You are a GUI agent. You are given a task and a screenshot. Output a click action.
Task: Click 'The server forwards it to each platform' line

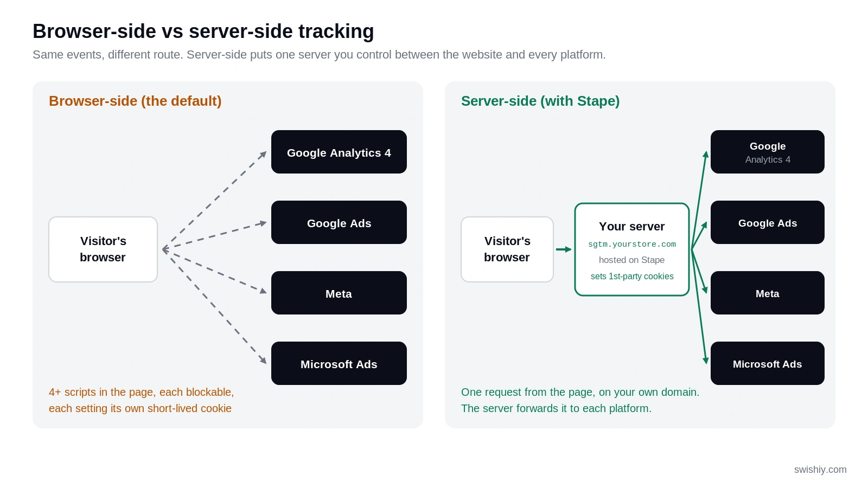pos(557,408)
